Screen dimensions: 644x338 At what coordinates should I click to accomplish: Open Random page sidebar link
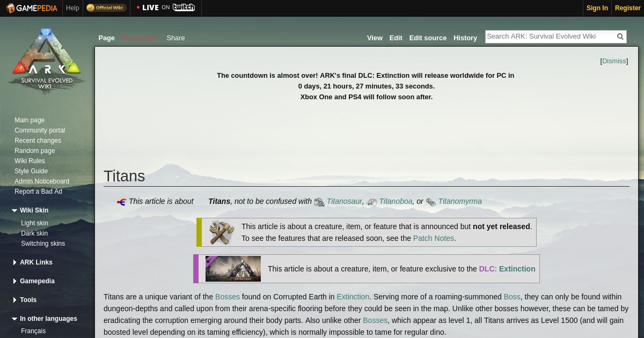tap(35, 151)
